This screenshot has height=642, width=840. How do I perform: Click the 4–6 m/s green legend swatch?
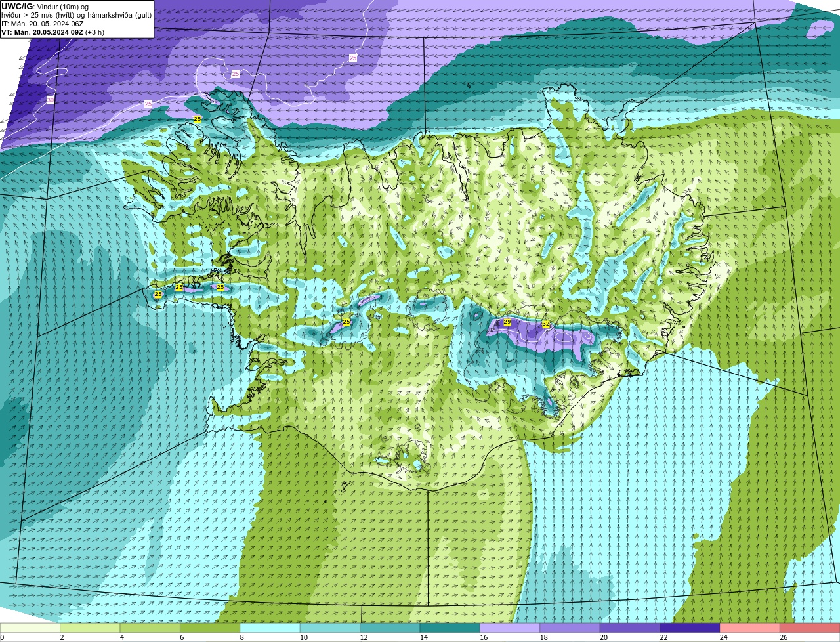click(150, 628)
